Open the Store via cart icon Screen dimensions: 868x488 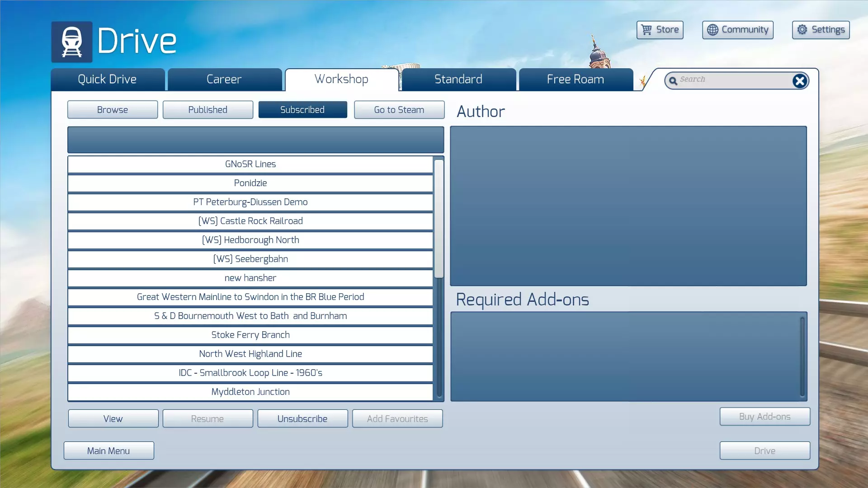click(x=646, y=30)
